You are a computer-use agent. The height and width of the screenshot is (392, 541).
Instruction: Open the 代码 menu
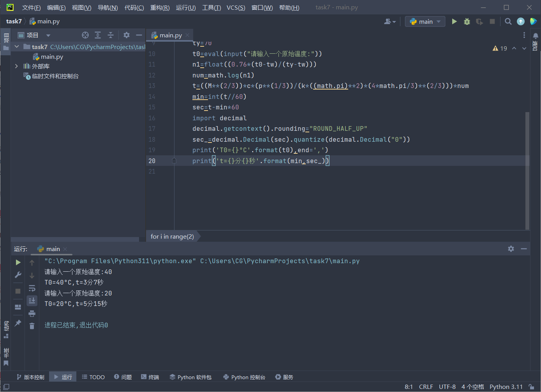click(134, 7)
